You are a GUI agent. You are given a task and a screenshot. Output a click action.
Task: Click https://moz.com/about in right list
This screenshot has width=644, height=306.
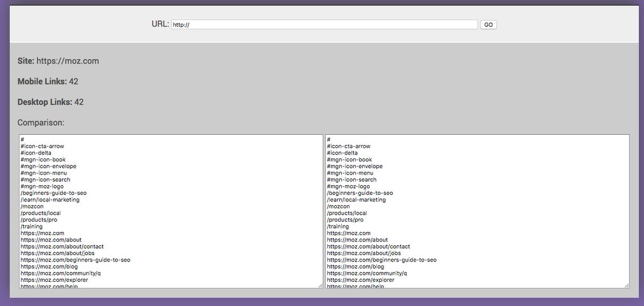[357, 240]
